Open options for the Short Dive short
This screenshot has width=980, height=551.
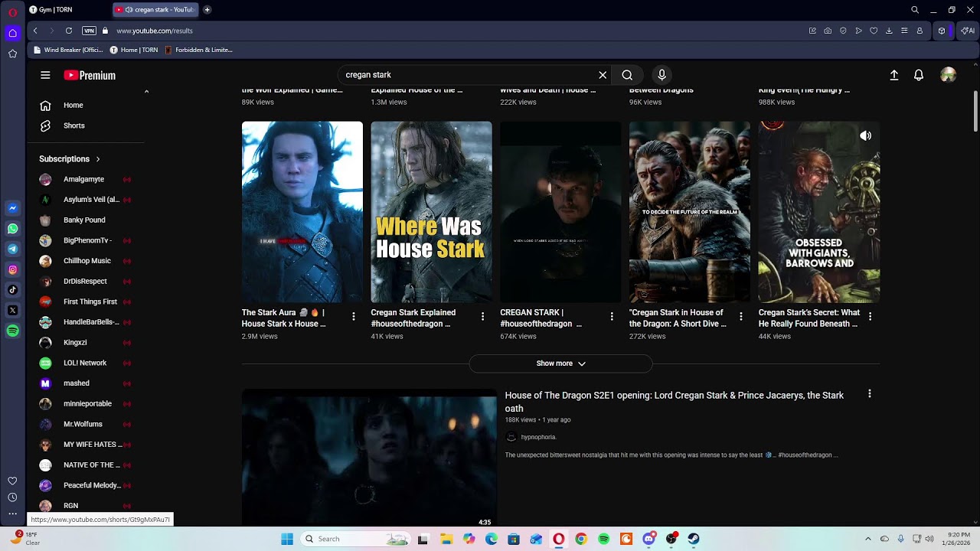point(740,316)
